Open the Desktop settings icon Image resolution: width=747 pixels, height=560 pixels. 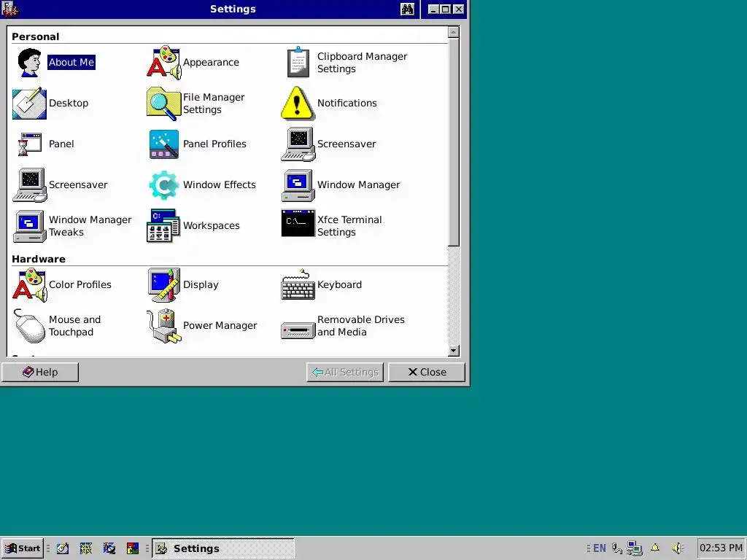pos(29,104)
